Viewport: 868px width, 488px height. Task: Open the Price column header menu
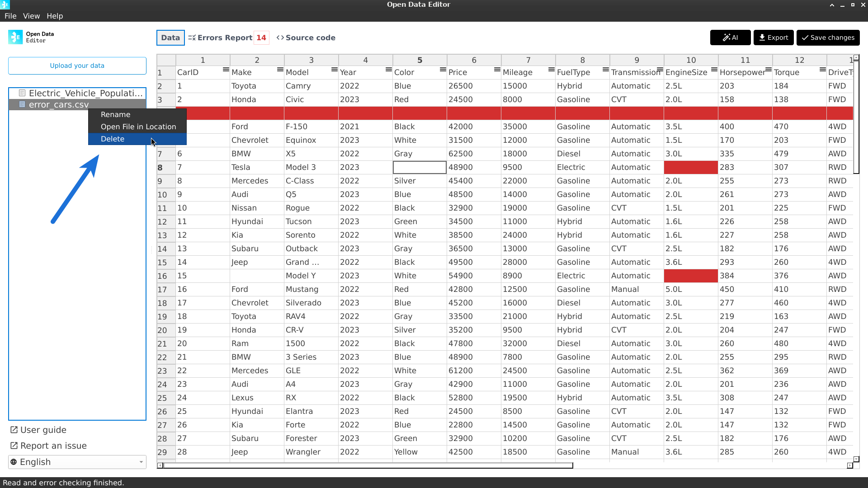click(x=496, y=70)
